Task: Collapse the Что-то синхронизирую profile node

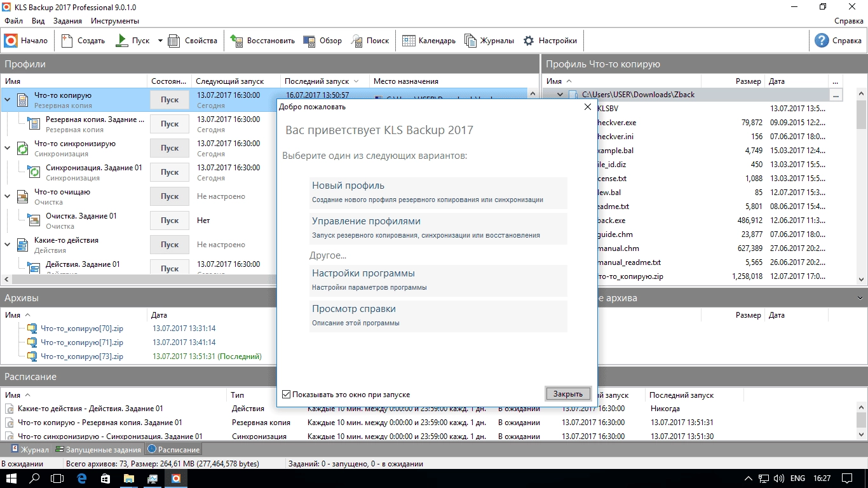Action: click(8, 147)
